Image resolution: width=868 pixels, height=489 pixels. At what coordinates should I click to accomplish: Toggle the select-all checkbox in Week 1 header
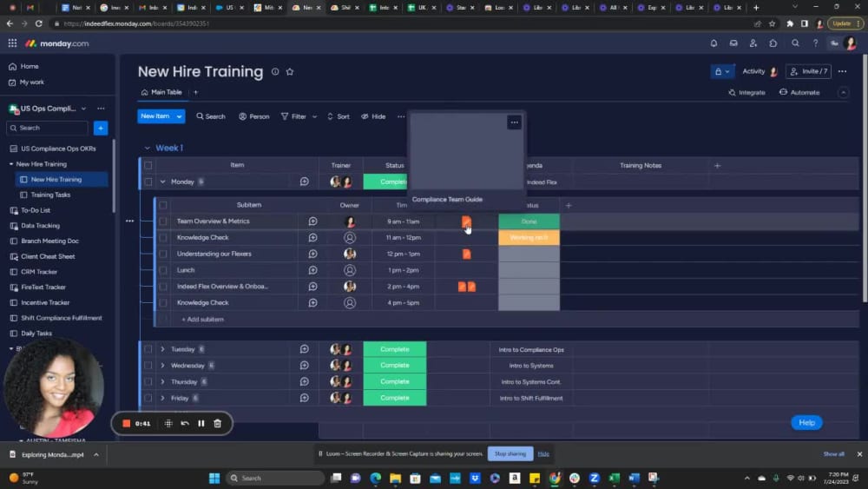tap(148, 166)
